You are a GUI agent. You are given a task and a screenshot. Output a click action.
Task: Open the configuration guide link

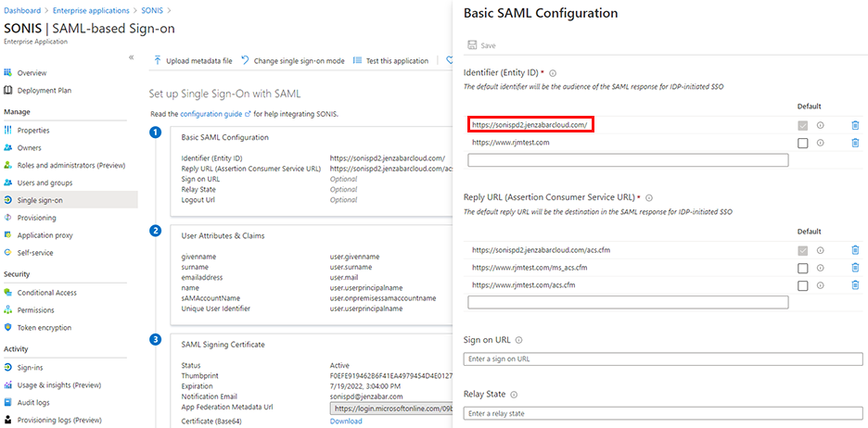[x=211, y=114]
